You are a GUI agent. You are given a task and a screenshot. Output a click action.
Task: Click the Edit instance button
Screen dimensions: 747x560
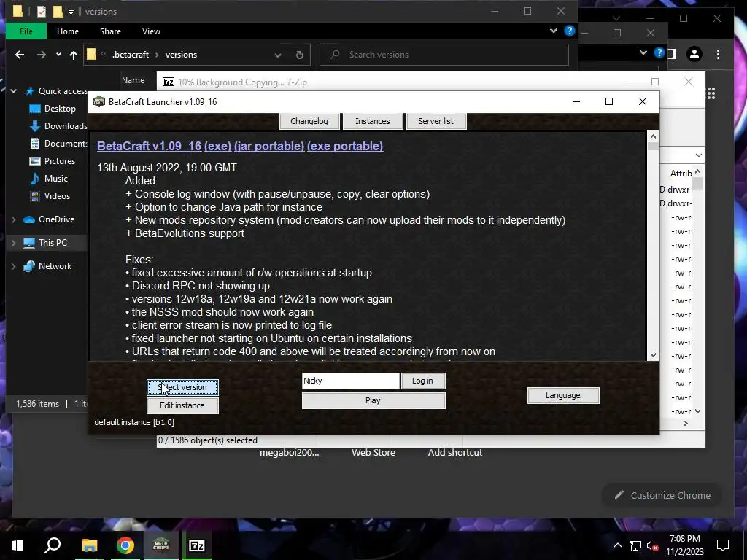click(x=182, y=405)
